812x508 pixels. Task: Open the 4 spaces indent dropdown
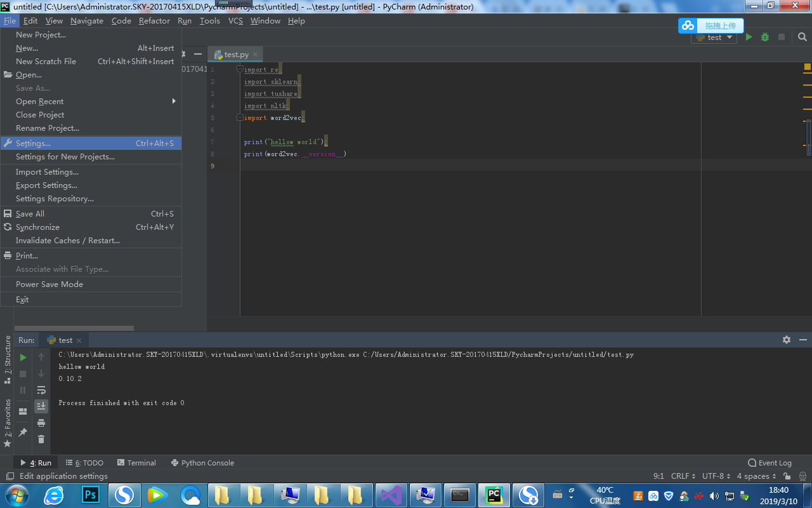pos(756,476)
